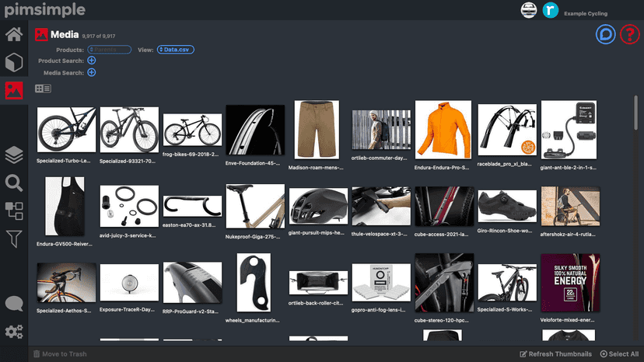Add a Product Search criterion
The image size is (644, 362).
pyautogui.click(x=92, y=61)
